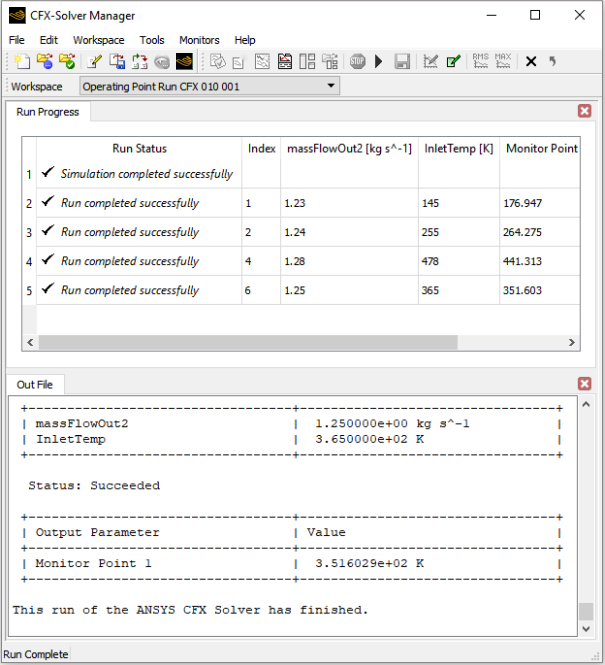Screen dimensions: 605x665
Task: Select the Run Progress tab
Action: [x=48, y=112]
